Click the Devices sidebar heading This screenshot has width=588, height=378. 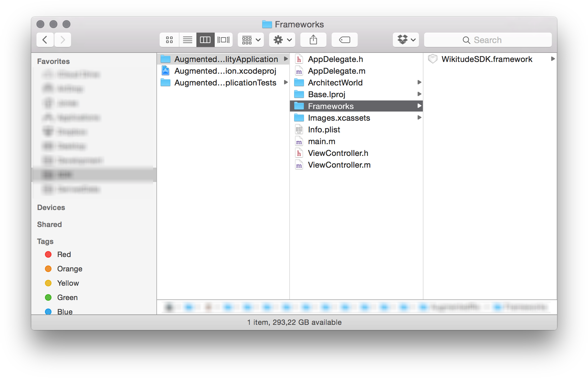tap(51, 207)
